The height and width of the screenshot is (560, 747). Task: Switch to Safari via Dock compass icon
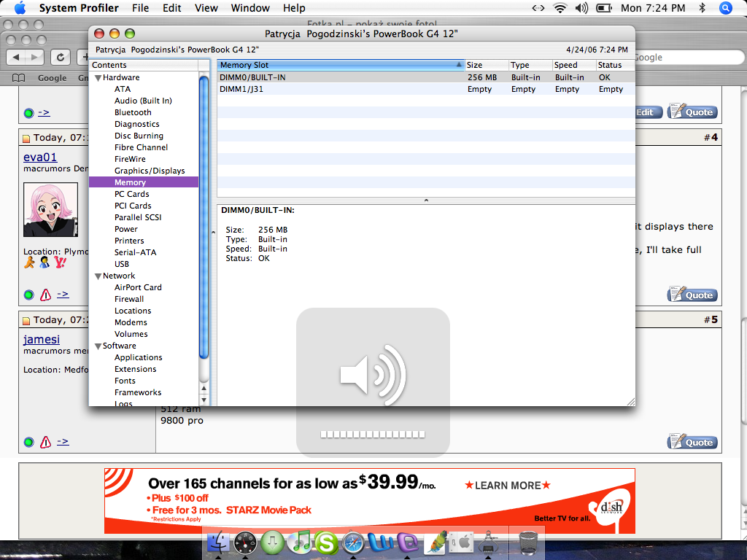click(x=353, y=542)
